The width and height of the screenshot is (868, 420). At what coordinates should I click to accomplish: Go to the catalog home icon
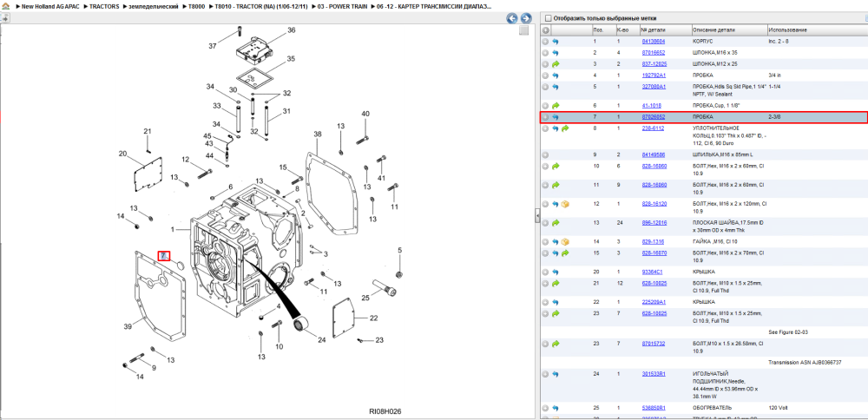(5, 5)
